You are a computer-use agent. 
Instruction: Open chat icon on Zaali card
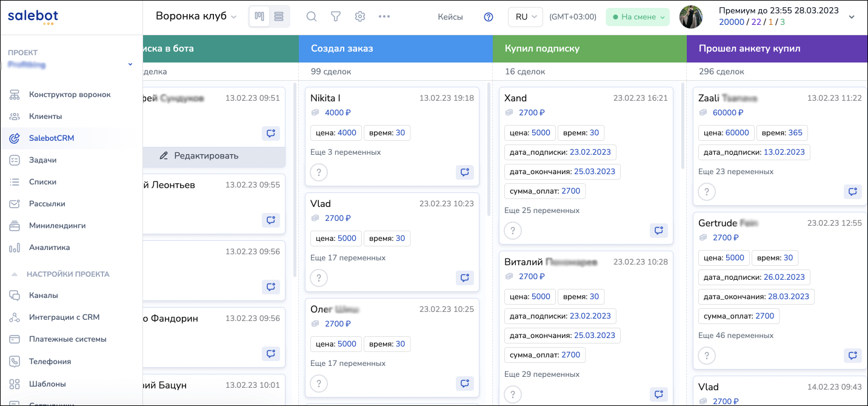[853, 192]
